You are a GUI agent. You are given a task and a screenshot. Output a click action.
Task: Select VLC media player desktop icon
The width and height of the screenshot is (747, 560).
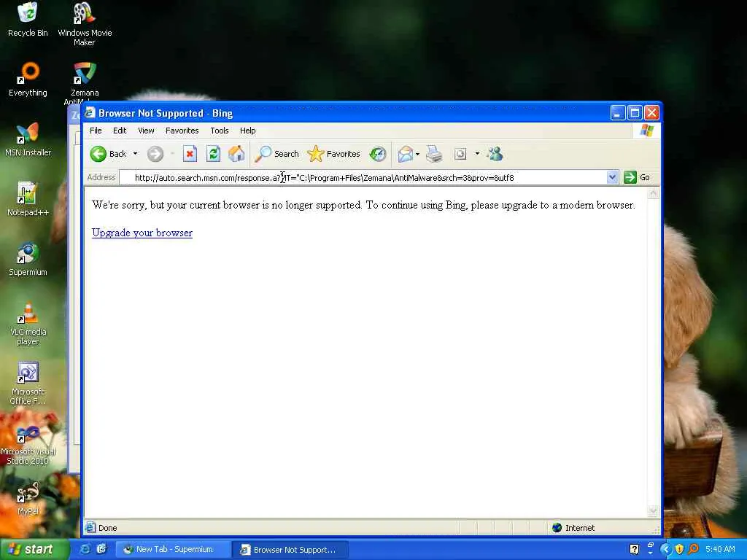28,323
